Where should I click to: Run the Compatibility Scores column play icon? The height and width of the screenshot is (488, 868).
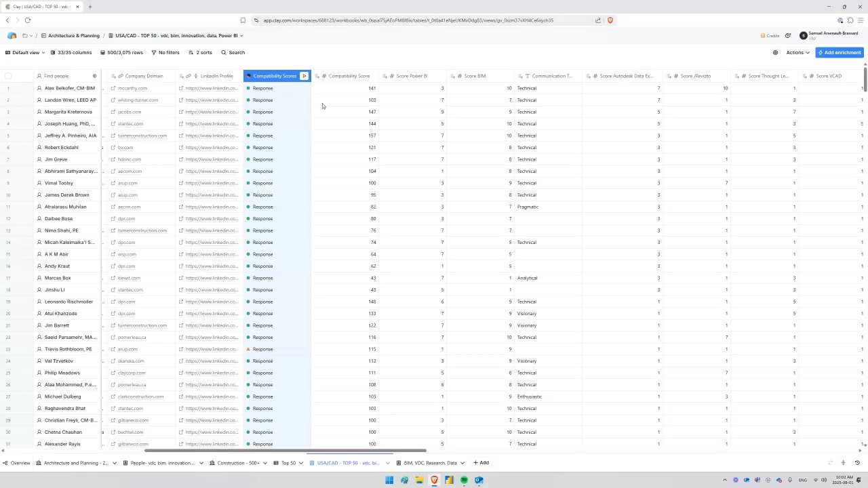(x=304, y=76)
